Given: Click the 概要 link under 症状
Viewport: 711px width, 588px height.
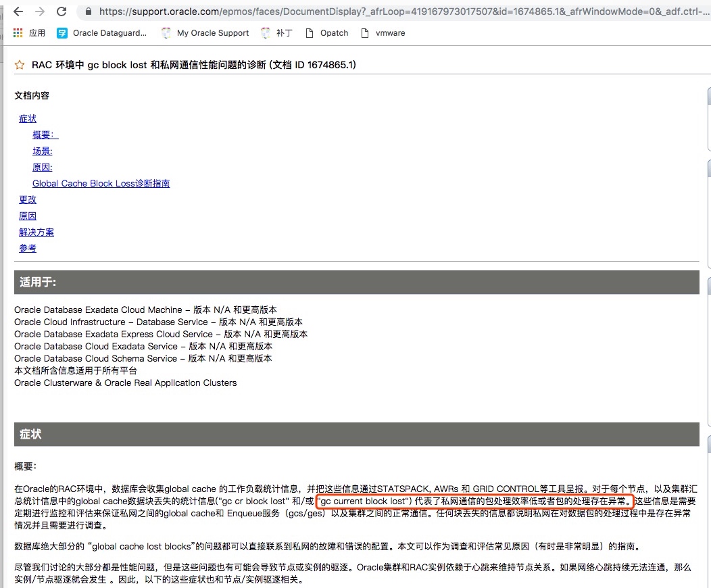Looking at the screenshot, I should point(43,134).
